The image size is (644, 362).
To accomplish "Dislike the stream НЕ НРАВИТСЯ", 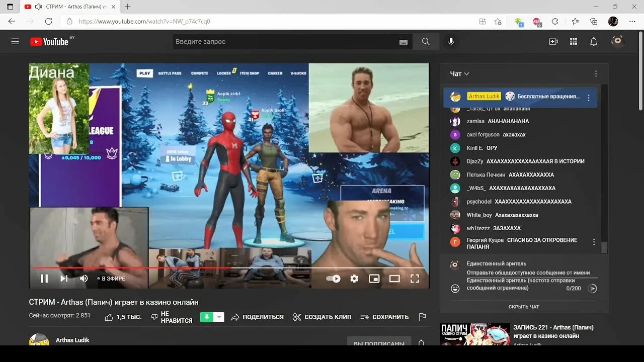I will pyautogui.click(x=172, y=317).
